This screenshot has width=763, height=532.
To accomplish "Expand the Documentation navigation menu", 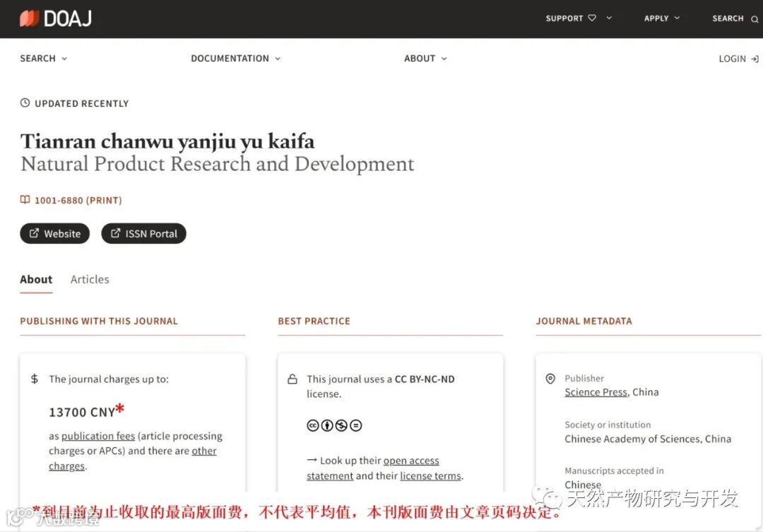I will [x=235, y=59].
